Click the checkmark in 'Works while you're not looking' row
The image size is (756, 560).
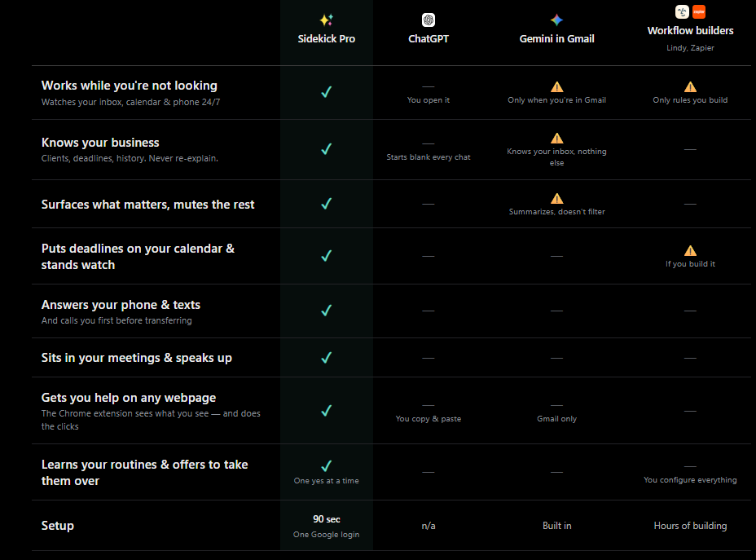tap(327, 91)
